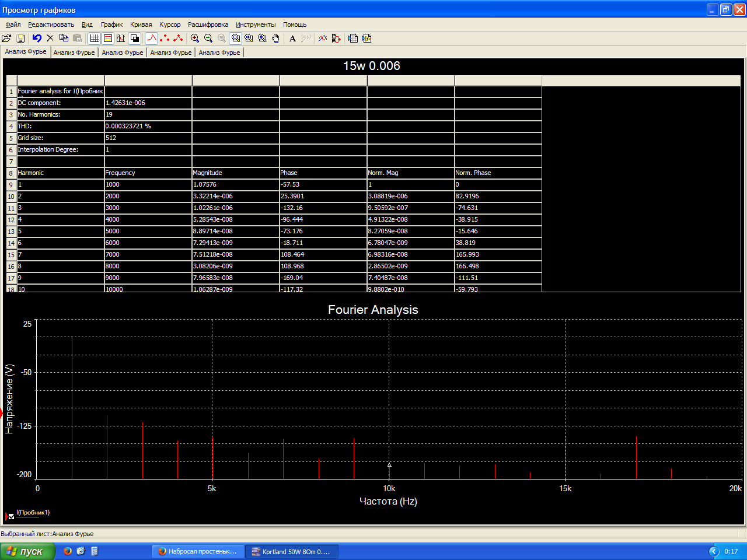The width and height of the screenshot is (747, 560).
Task: Open the Файл menu
Action: 13,24
